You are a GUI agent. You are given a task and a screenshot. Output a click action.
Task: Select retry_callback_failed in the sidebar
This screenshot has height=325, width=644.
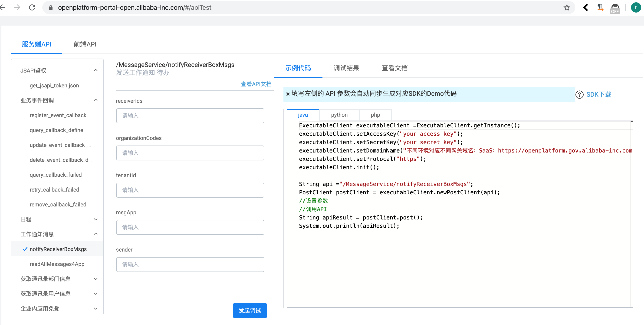click(x=55, y=190)
